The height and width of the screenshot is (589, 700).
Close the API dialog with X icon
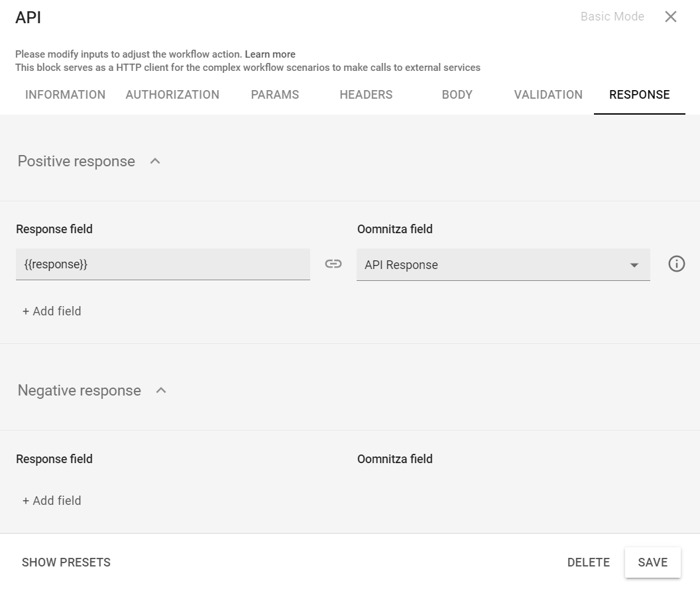(671, 17)
